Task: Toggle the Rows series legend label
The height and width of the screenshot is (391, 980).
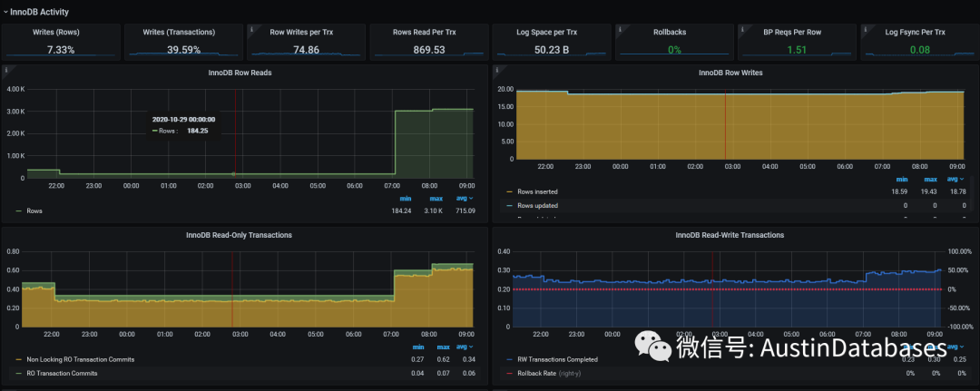Action: [x=34, y=211]
